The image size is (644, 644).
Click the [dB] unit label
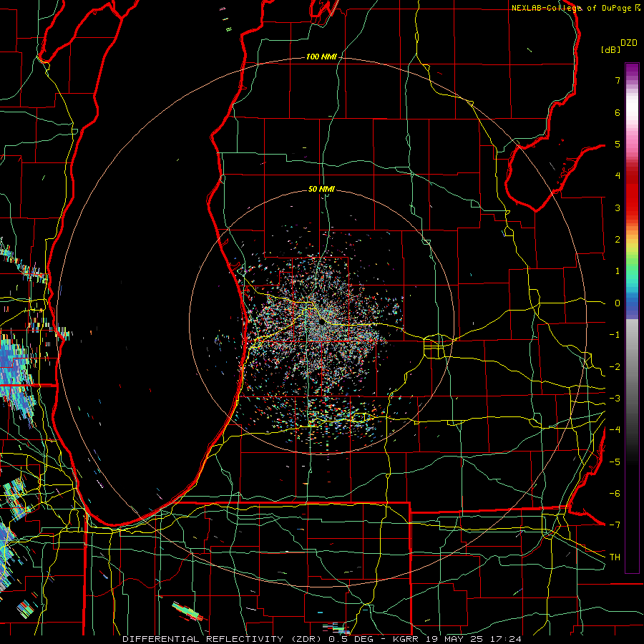611,49
